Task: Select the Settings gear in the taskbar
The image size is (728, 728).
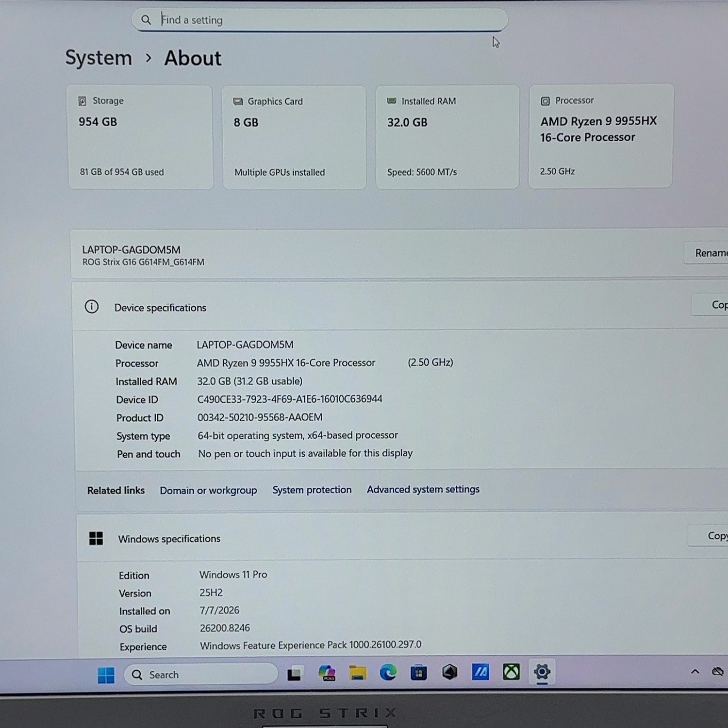Action: 542,672
